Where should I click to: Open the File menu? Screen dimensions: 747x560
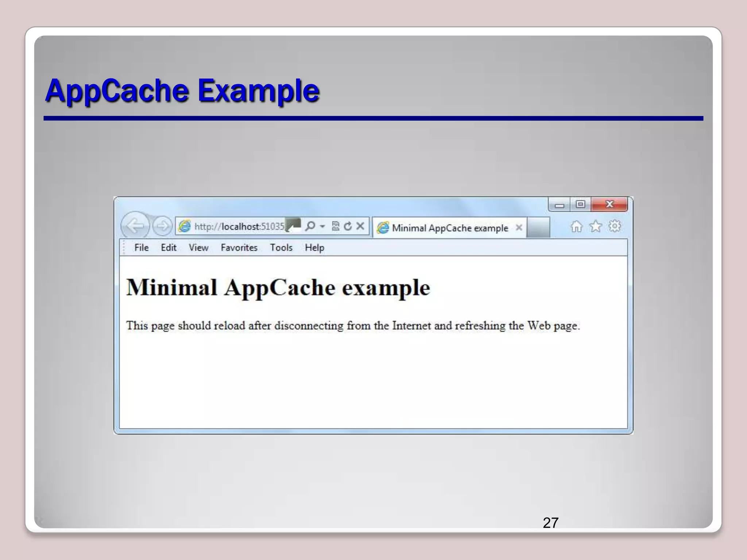141,248
